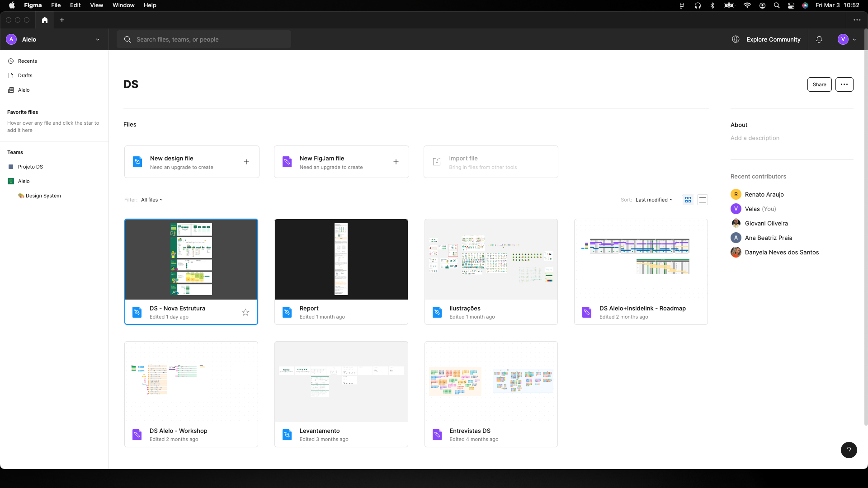This screenshot has width=868, height=488.
Task: Add a new tab with plus icon
Action: click(62, 20)
